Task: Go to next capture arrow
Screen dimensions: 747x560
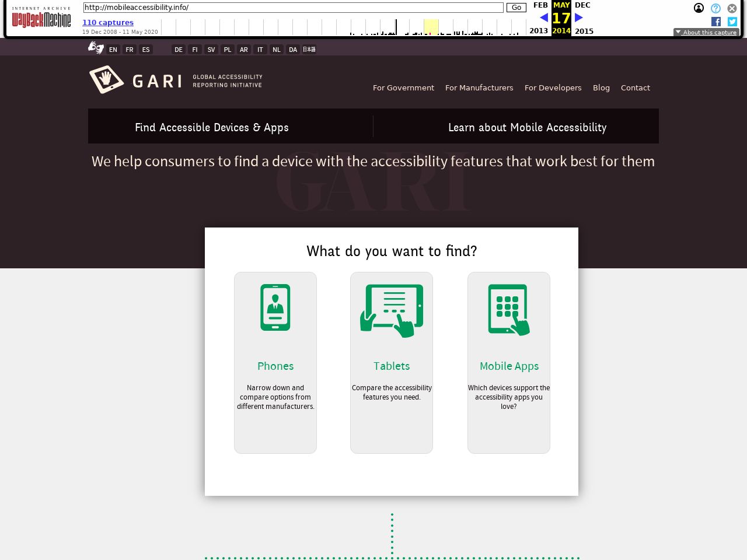Action: tap(579, 17)
